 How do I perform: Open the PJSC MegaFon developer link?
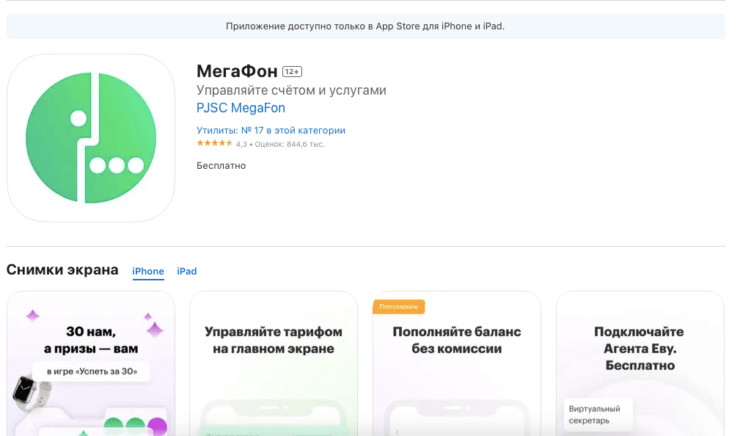(x=241, y=108)
